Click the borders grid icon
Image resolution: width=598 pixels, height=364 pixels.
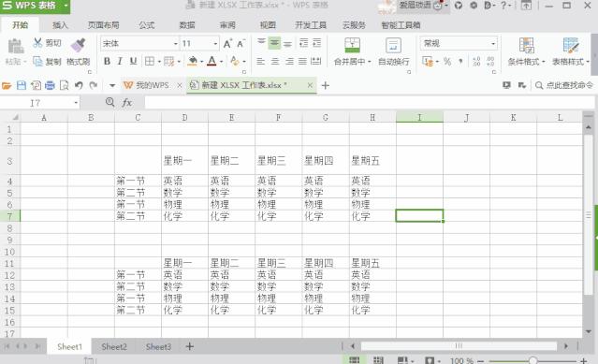[150, 61]
